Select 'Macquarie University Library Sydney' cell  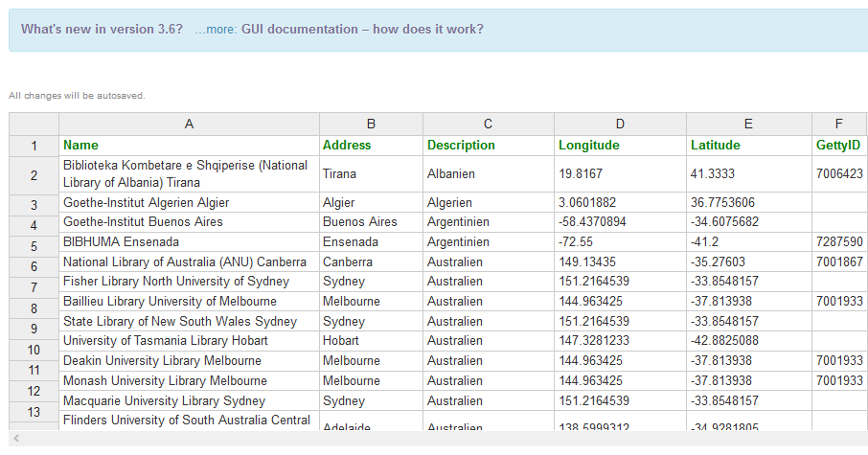point(189,400)
